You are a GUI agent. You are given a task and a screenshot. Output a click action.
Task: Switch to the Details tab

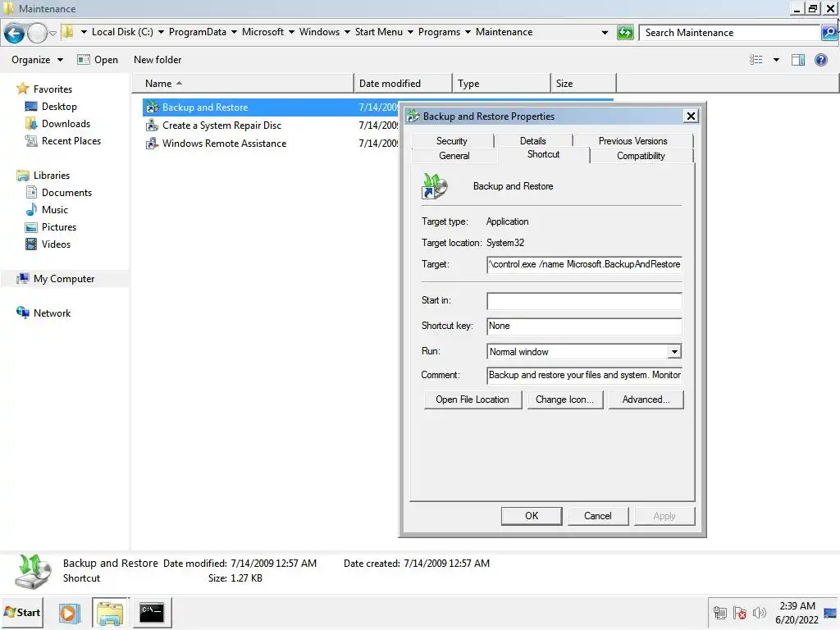532,141
